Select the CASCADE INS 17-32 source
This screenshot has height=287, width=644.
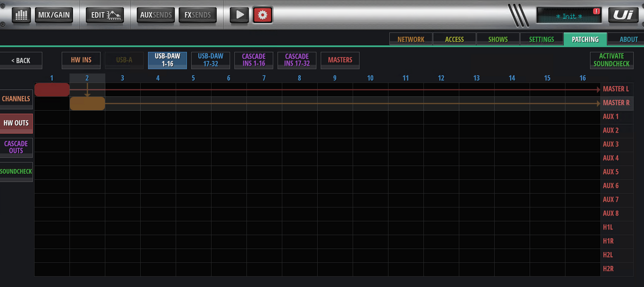point(297,60)
